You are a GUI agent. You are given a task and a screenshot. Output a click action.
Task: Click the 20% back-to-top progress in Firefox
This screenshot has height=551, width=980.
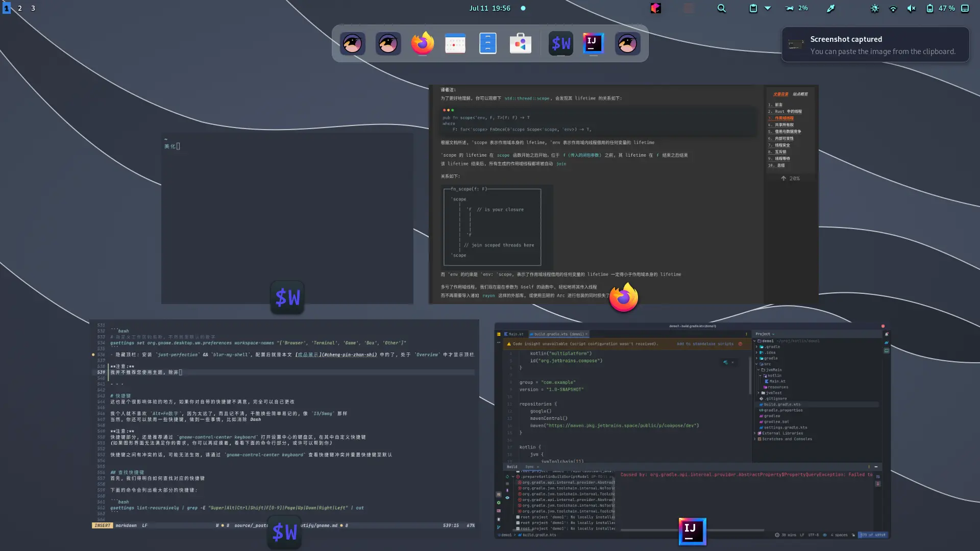790,179
